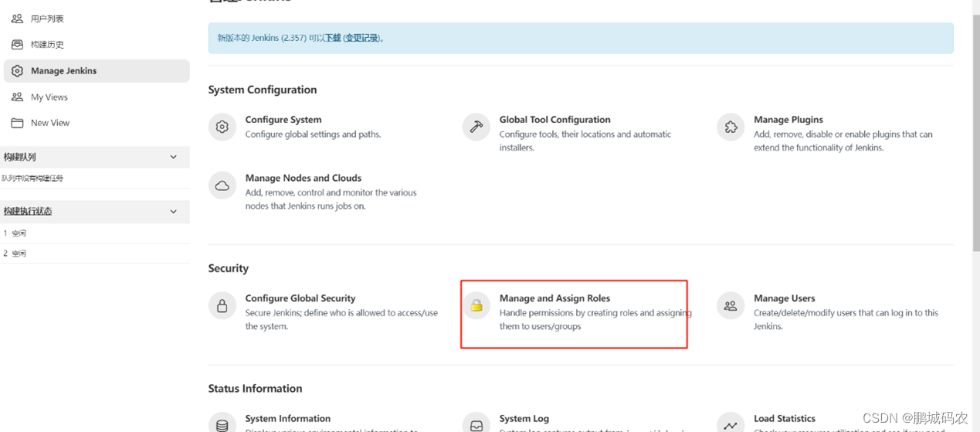Click the System Log tray icon
The width and height of the screenshot is (980, 432).
pos(476,424)
